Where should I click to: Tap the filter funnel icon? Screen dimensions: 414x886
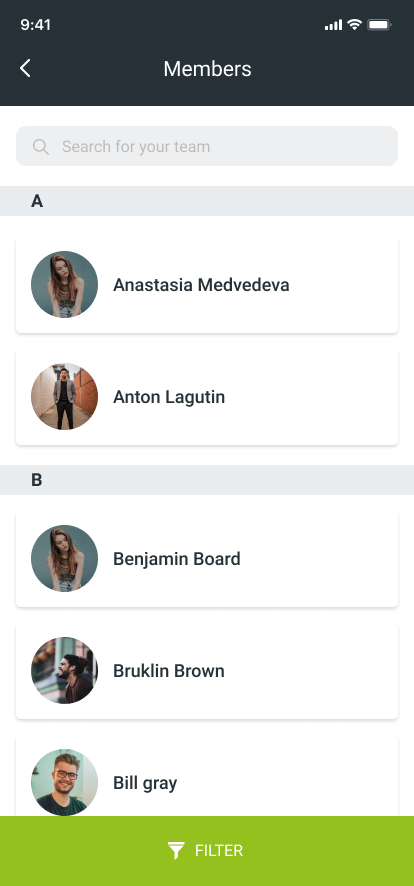pos(176,850)
